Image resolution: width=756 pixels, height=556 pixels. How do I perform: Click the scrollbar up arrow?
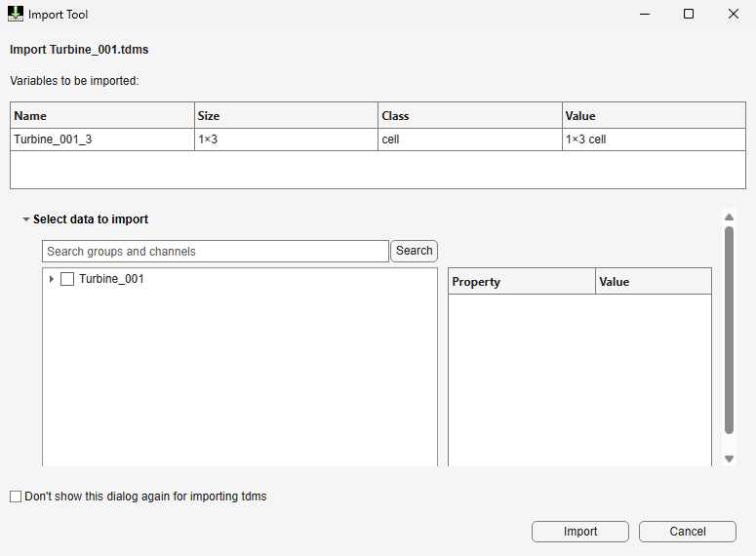point(729,217)
